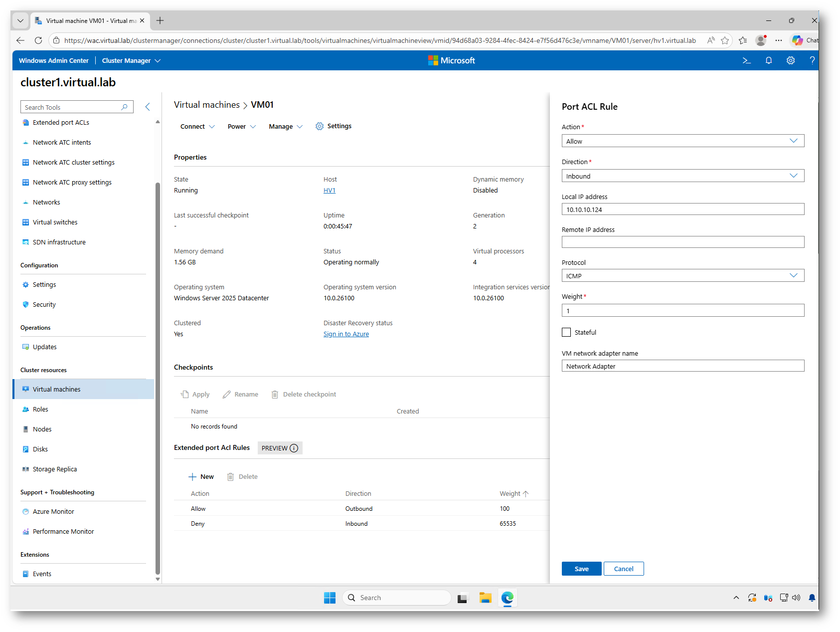Expand the Cluster Manager dropdown
Image resolution: width=840 pixels, height=632 pixels.
[x=131, y=60]
